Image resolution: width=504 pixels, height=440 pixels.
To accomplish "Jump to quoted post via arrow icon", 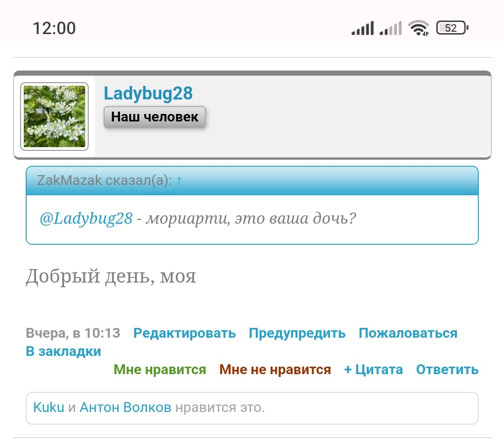I will [179, 181].
